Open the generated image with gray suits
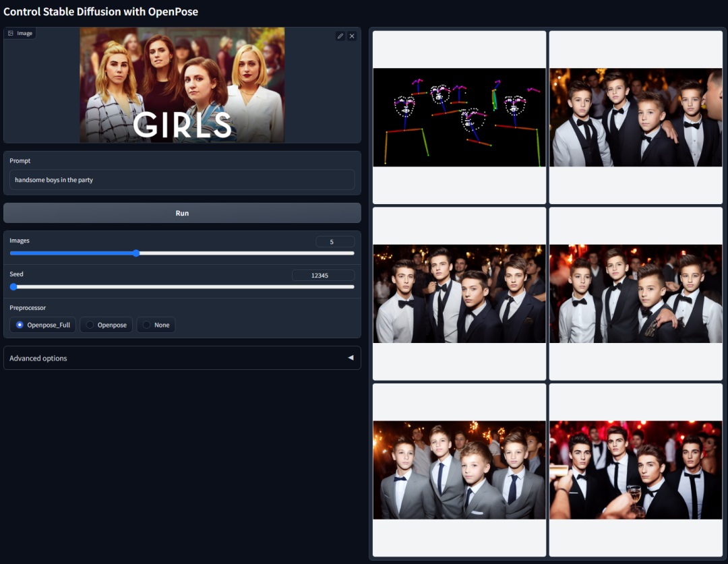Screen dimensions: 728x564 pyautogui.click(x=459, y=470)
